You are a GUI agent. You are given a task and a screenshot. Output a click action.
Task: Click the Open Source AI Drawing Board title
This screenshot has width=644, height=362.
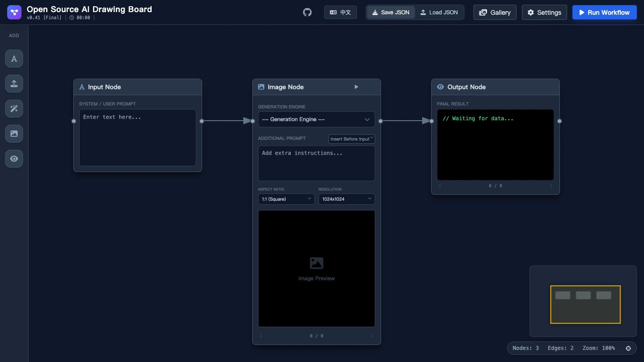tap(89, 9)
